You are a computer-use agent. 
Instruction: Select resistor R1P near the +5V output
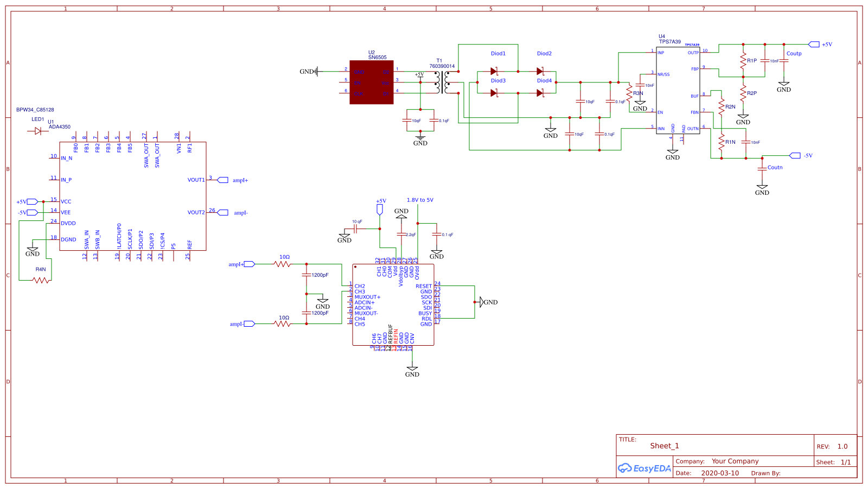tap(742, 59)
